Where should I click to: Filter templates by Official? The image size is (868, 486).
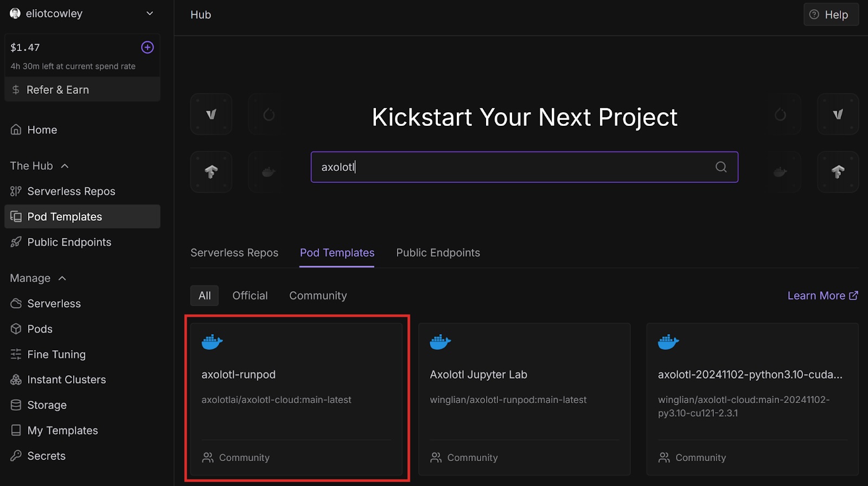tap(250, 296)
